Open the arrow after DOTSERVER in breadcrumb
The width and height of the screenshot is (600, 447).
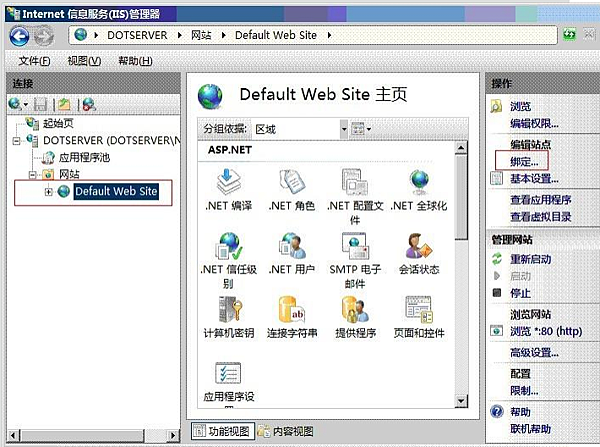tap(179, 35)
